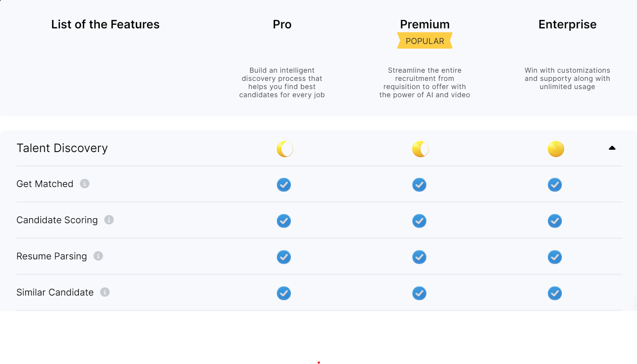Click the Talent Discovery section heading
Viewport: 637px width, 364px height.
click(62, 148)
